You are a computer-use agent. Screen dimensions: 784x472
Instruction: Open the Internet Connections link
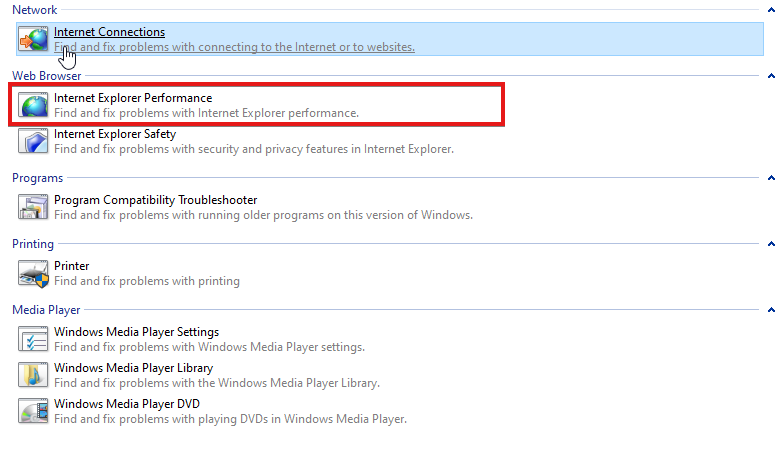110,32
